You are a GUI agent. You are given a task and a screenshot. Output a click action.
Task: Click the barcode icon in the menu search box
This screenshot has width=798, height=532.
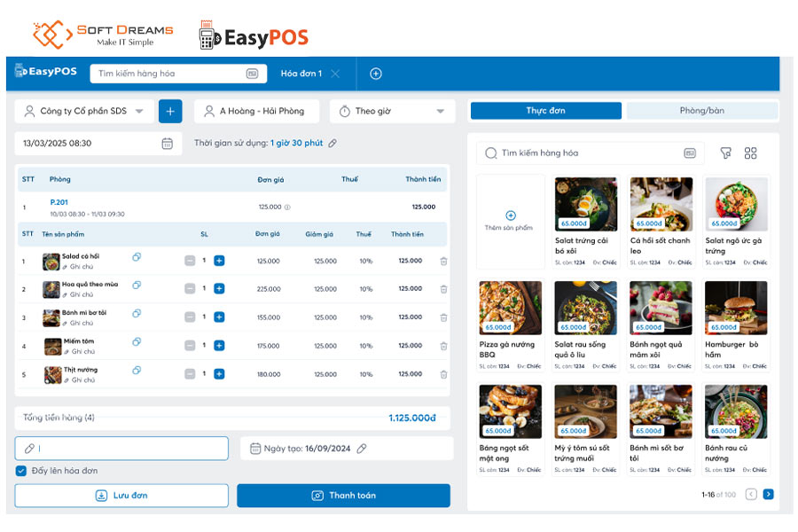pos(690,153)
